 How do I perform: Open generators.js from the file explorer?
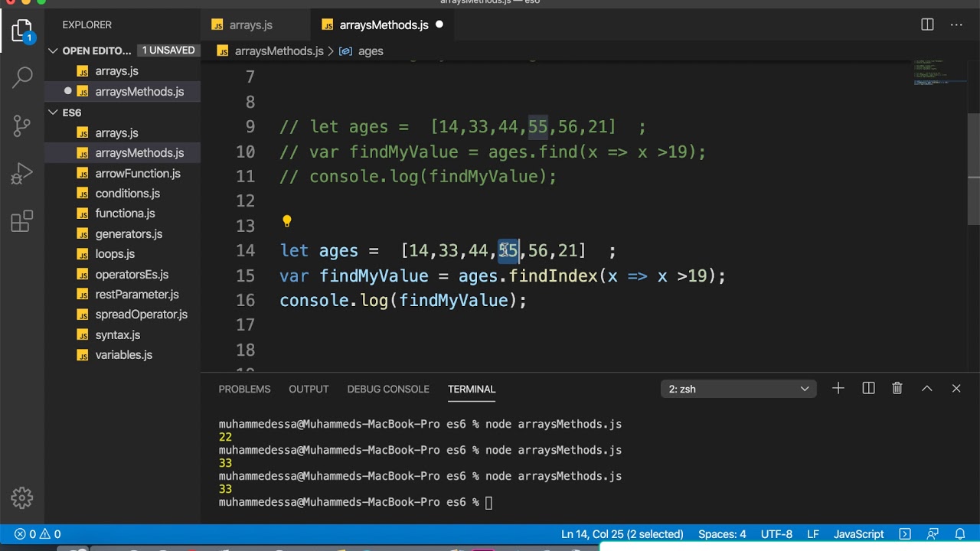pyautogui.click(x=129, y=234)
